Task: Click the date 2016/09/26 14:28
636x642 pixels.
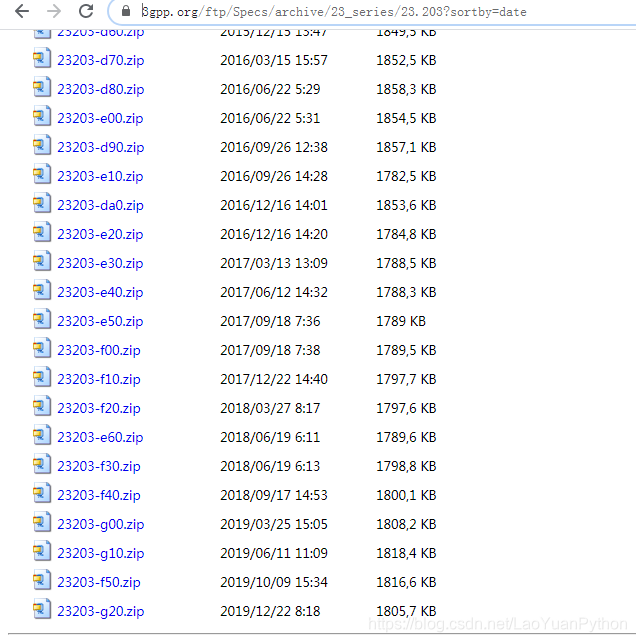Action: tap(274, 176)
